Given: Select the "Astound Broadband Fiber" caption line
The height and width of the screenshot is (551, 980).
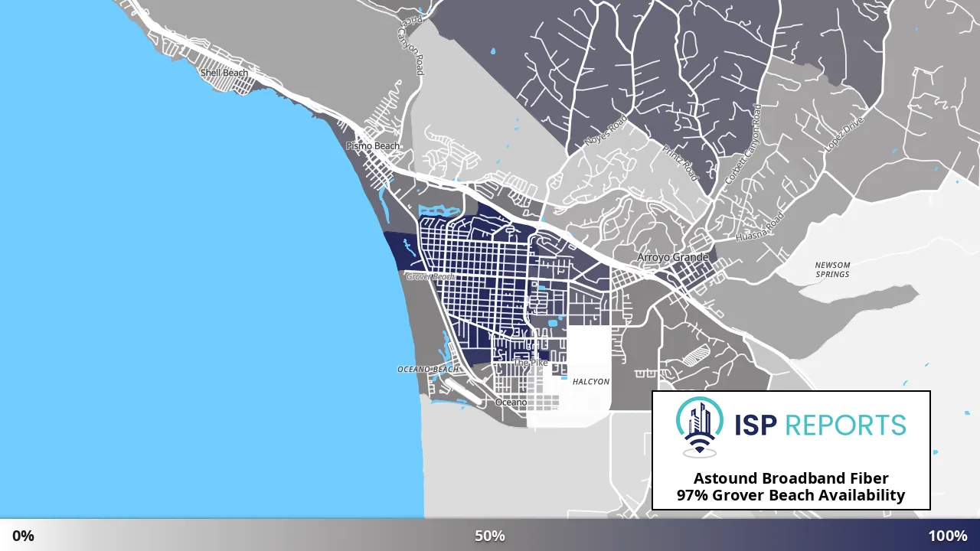Looking at the screenshot, I should coord(791,478).
